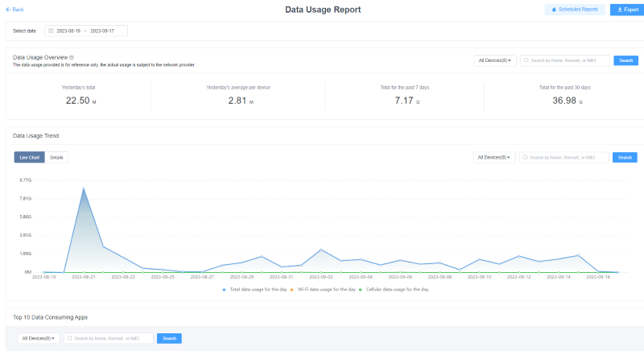Open All Devices dropdown in Top 10 Apps
The height and width of the screenshot is (351, 644).
39,338
